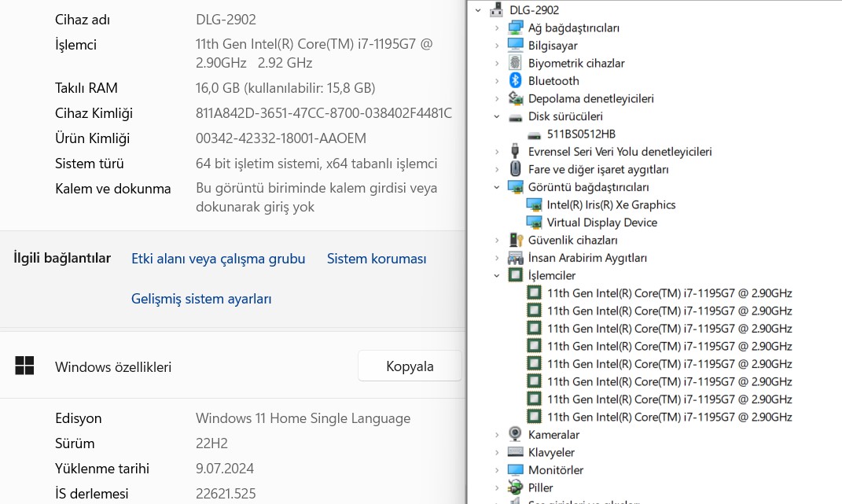Click the Klavyeler keyboard icon

pos(516,452)
